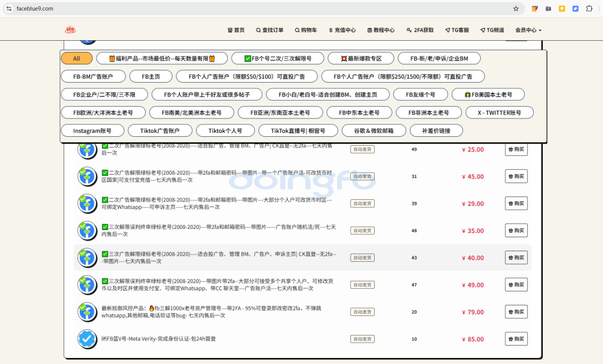The image size is (603, 364).
Task: Open the 2FA获取 page
Action: coord(420,30)
